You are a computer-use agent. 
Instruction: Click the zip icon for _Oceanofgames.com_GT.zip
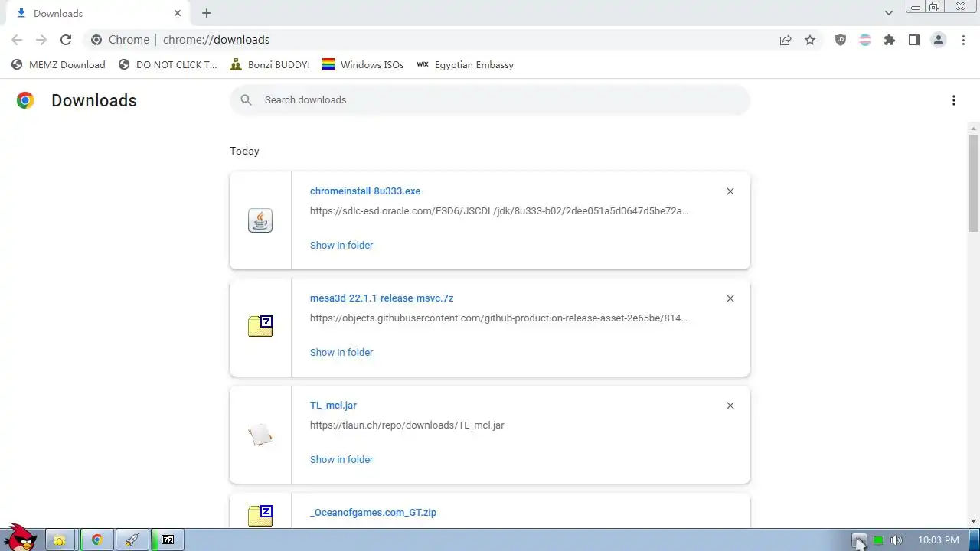pyautogui.click(x=260, y=516)
